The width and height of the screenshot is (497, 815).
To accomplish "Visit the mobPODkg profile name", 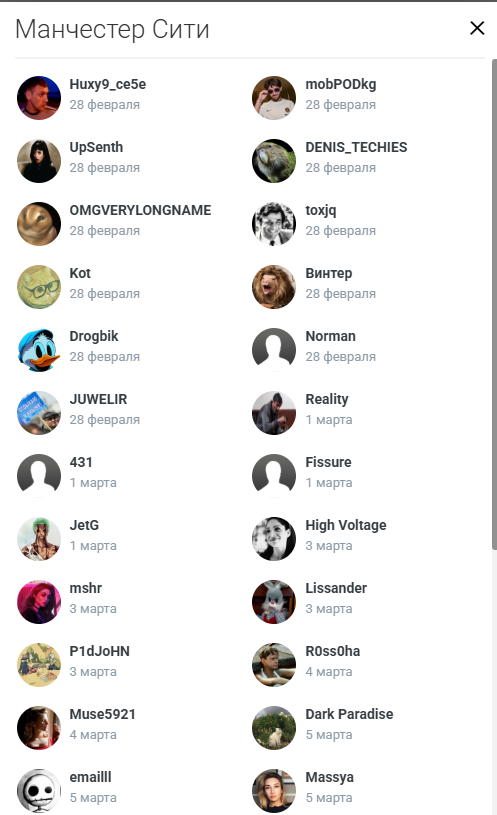I will (x=341, y=84).
